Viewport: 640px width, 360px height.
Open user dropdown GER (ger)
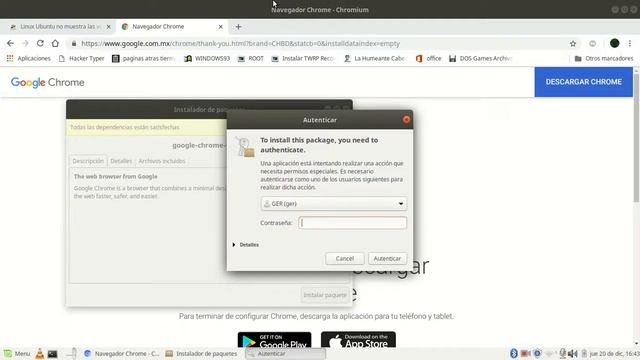coord(333,204)
